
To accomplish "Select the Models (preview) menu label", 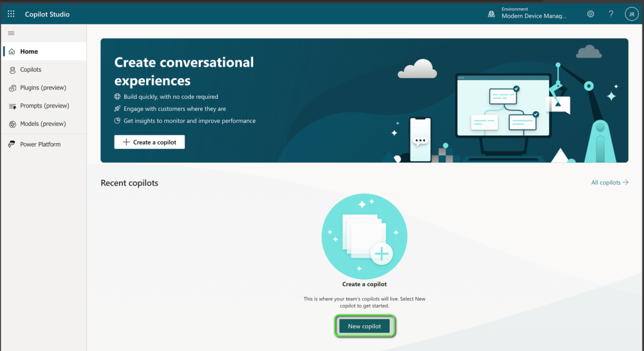I will point(43,124).
